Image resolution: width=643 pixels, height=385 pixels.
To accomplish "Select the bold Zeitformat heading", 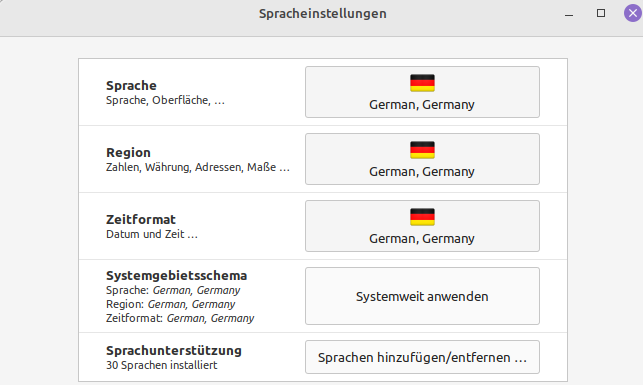I will pos(141,219).
